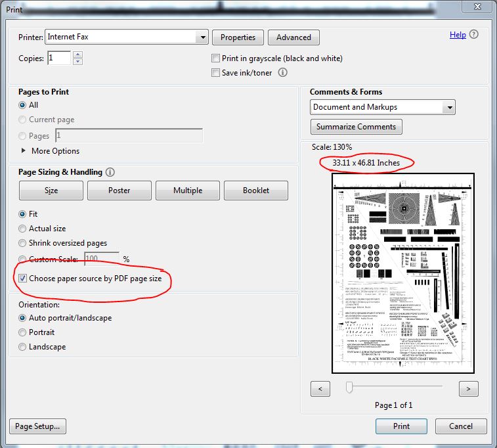This screenshot has width=497, height=448.
Task: Select the Booklet sizing tab
Action: click(256, 190)
